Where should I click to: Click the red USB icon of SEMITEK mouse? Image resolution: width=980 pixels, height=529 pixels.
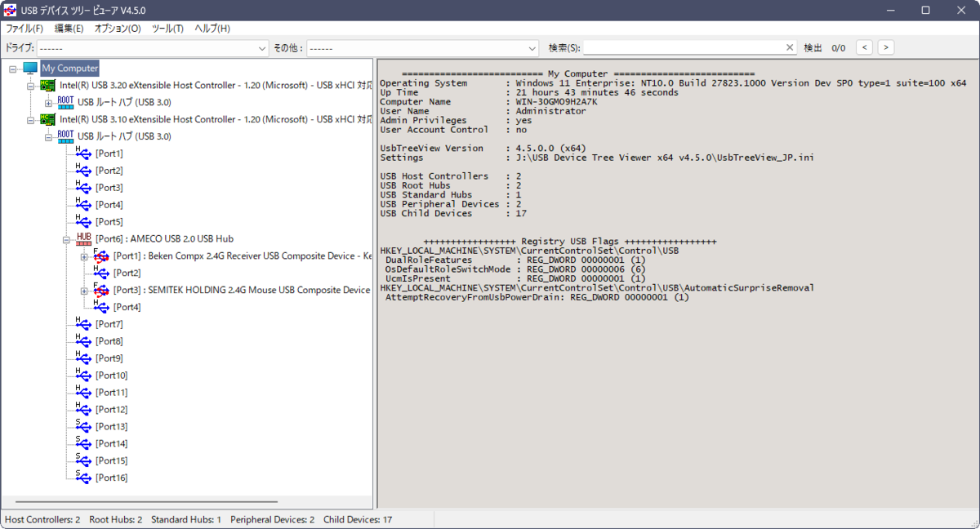[101, 290]
